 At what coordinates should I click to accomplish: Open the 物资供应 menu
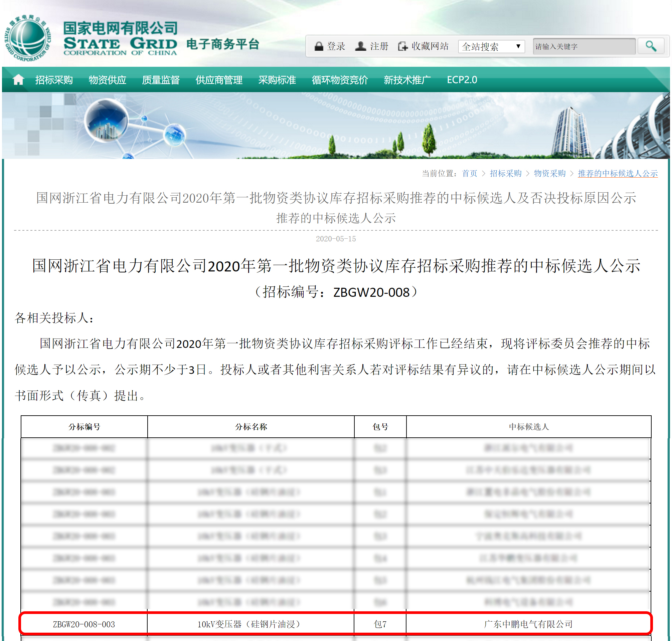(107, 80)
